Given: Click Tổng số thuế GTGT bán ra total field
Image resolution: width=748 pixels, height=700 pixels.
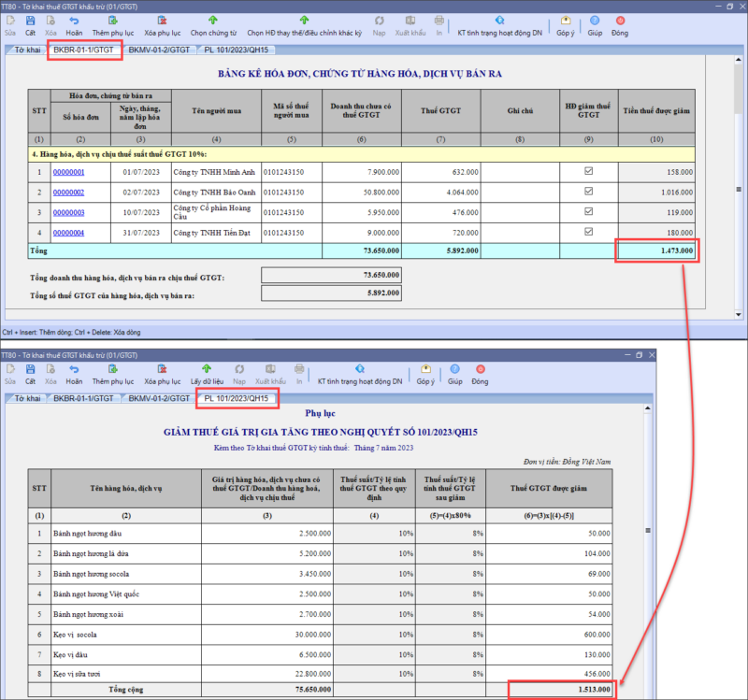Looking at the screenshot, I should pos(332,293).
